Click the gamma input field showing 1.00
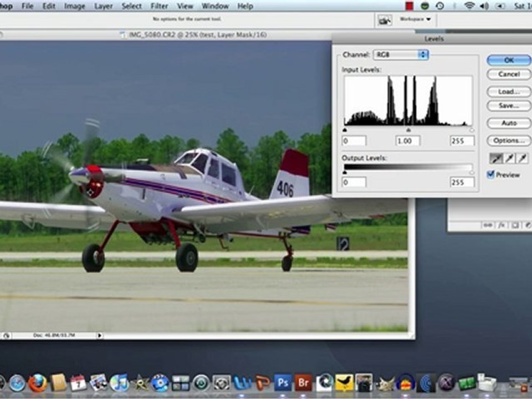This screenshot has height=399, width=532. (x=408, y=141)
